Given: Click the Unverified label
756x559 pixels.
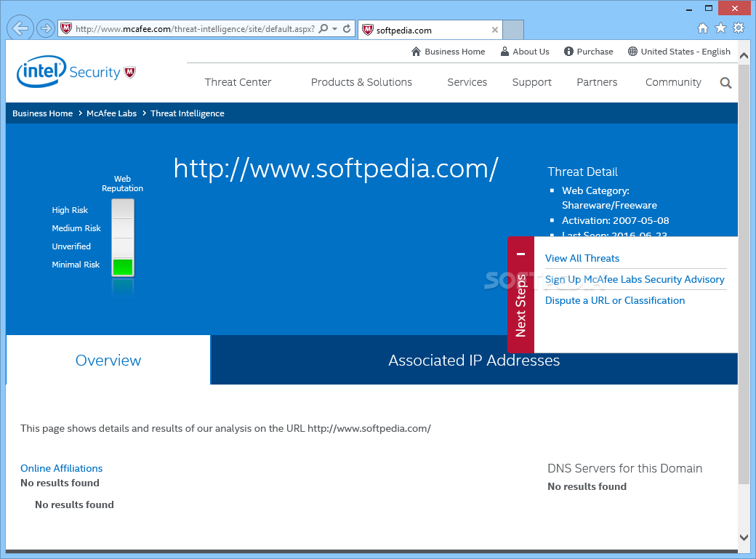Looking at the screenshot, I should click(x=71, y=246).
